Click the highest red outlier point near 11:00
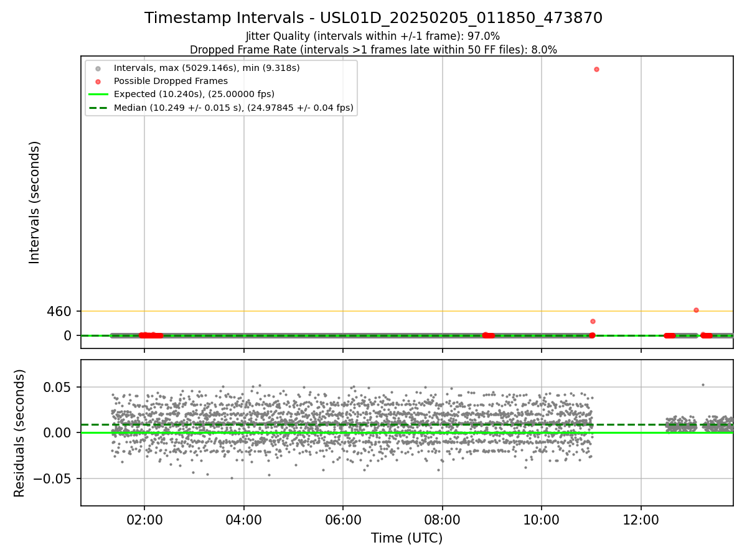This screenshot has width=747, height=560. tap(596, 69)
